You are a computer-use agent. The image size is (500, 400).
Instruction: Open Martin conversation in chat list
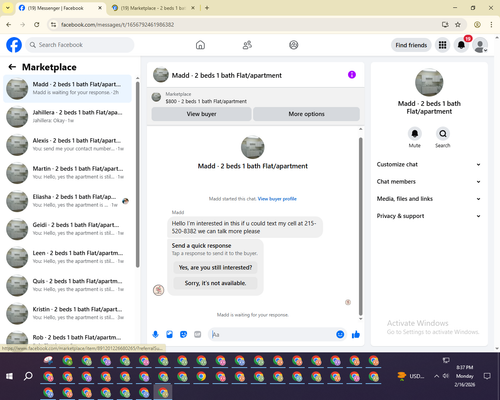[68, 173]
